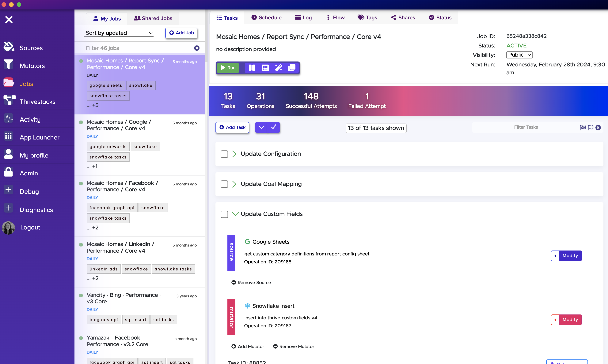608x364 pixels.
Task: Open Thrivestacks from the sidebar
Action: (x=37, y=102)
